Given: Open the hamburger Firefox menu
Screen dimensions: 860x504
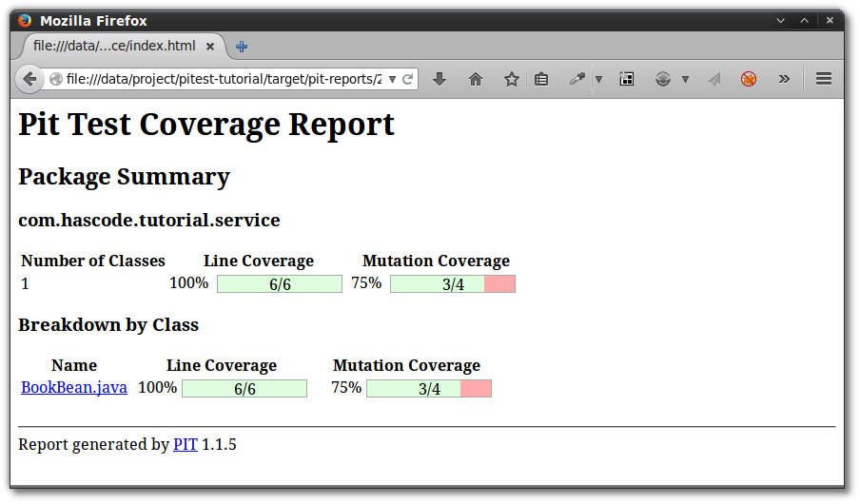Looking at the screenshot, I should tap(824, 79).
